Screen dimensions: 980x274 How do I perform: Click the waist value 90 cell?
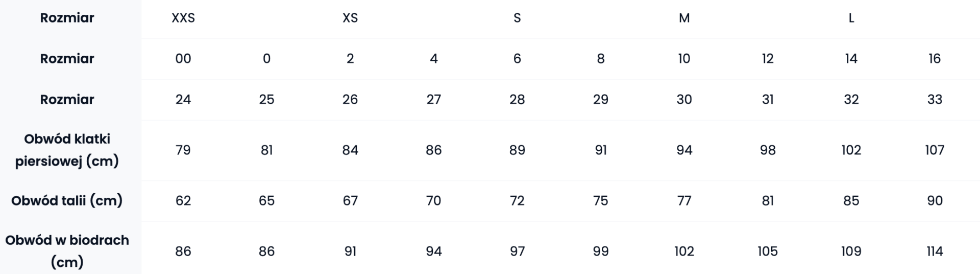[x=935, y=201]
